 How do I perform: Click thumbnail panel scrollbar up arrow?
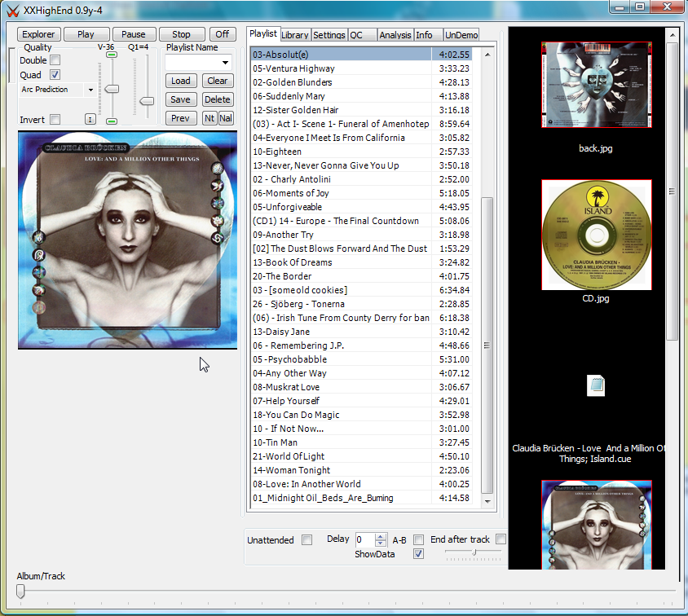coord(672,35)
